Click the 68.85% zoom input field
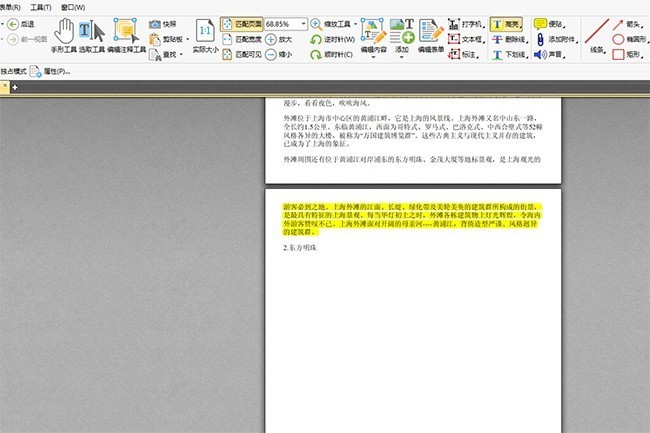Image resolution: width=650 pixels, height=433 pixels. (x=282, y=24)
